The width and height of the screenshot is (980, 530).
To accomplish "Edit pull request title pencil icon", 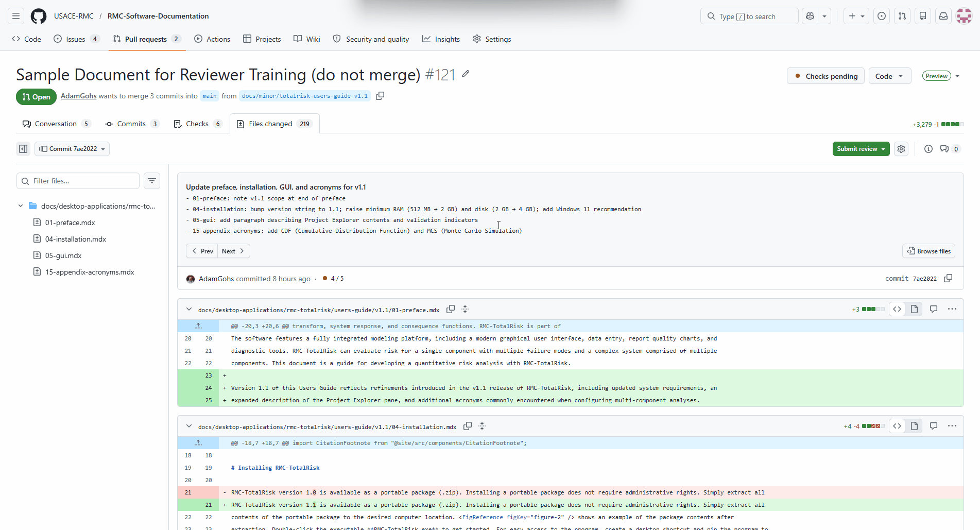I will coord(466,74).
